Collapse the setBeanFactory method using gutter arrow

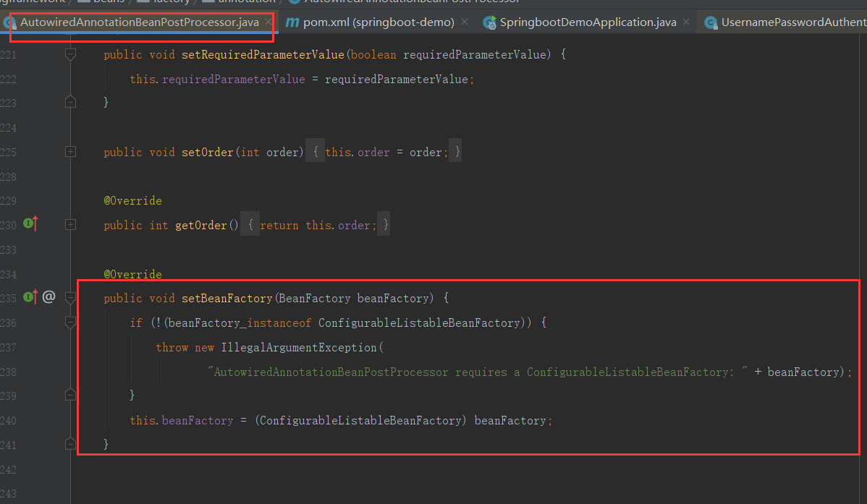[x=70, y=298]
